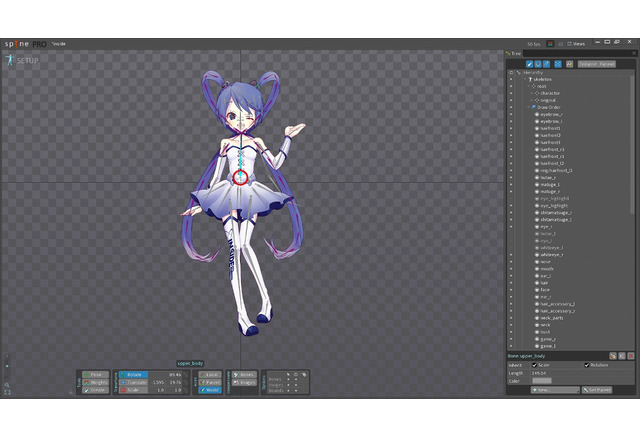The height and width of the screenshot is (437, 640).
Task: Click the Bones compensate button
Action: coord(244,375)
